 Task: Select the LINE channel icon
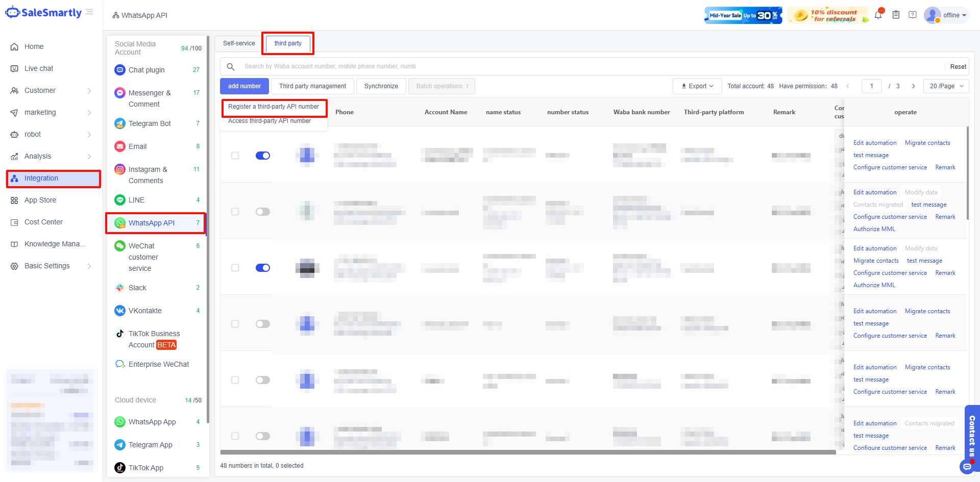[x=120, y=200]
